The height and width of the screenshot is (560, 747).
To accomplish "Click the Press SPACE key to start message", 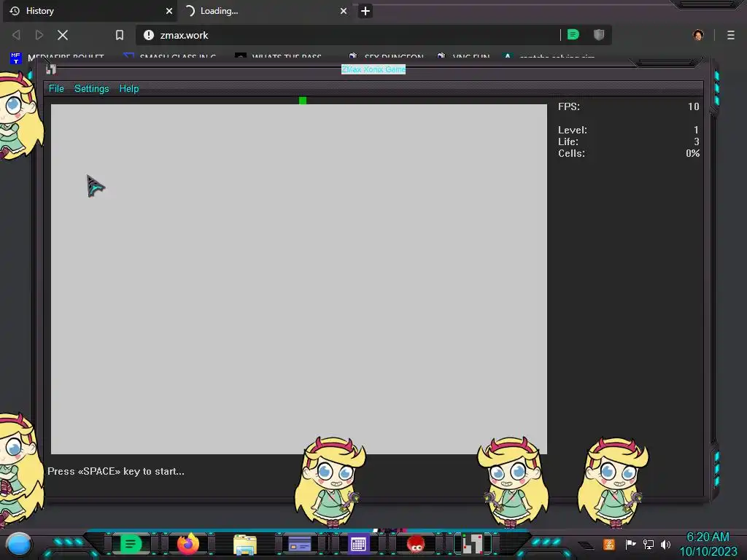I will pos(116,472).
